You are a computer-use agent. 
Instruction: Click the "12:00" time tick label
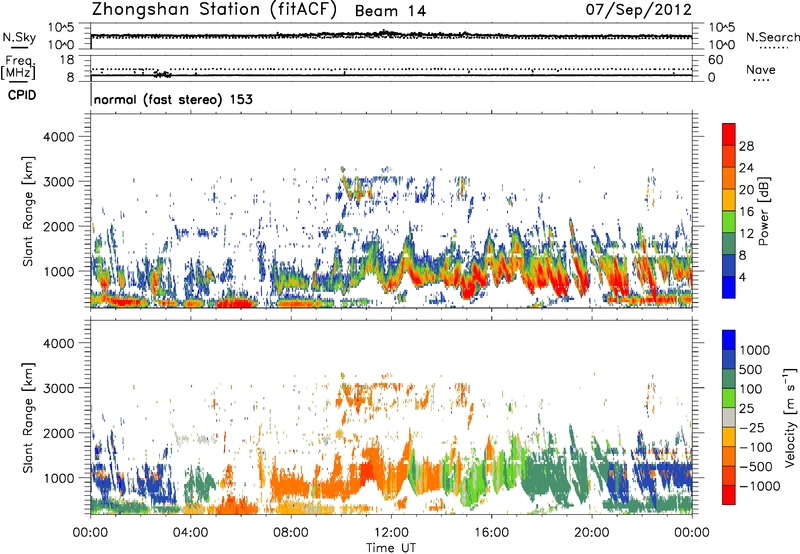click(x=391, y=533)
